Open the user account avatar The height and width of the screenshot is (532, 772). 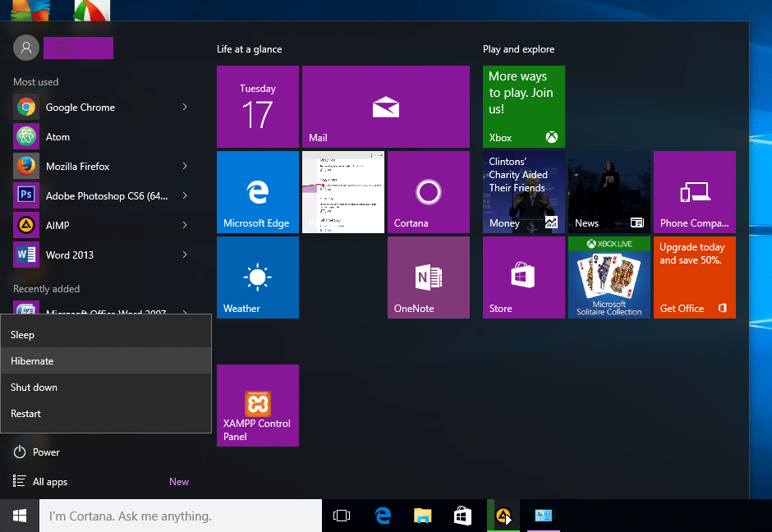(x=26, y=48)
